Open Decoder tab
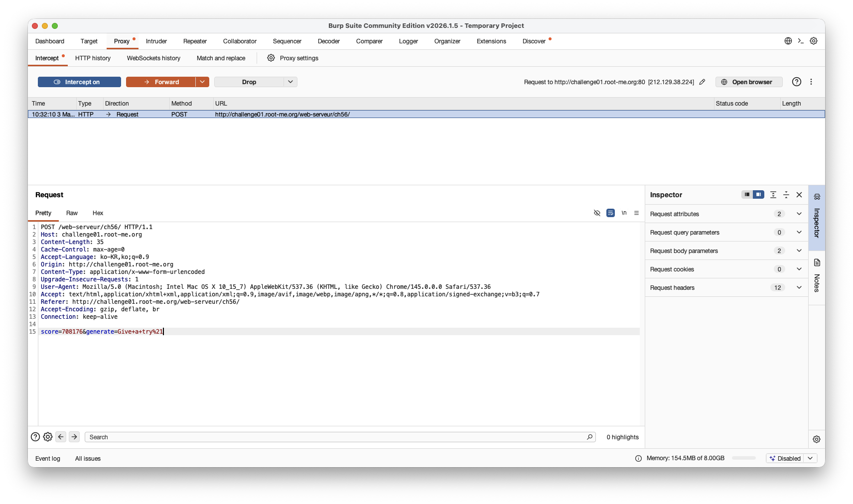 coord(329,41)
